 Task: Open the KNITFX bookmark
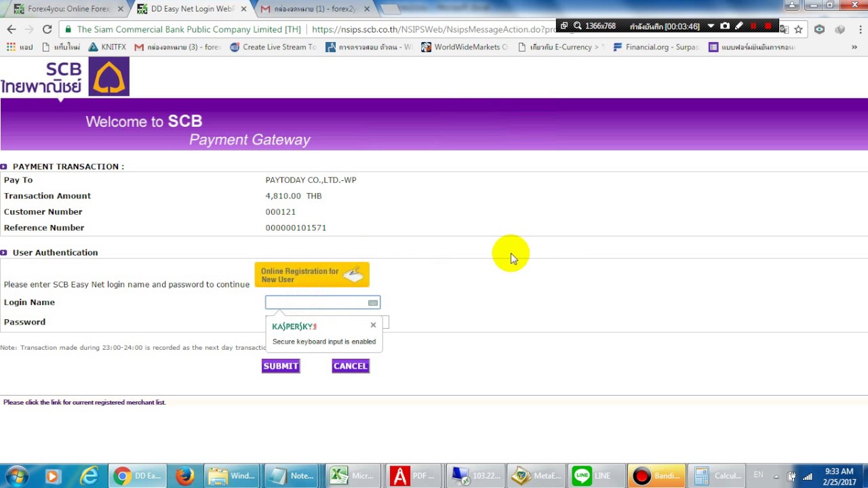[x=107, y=47]
